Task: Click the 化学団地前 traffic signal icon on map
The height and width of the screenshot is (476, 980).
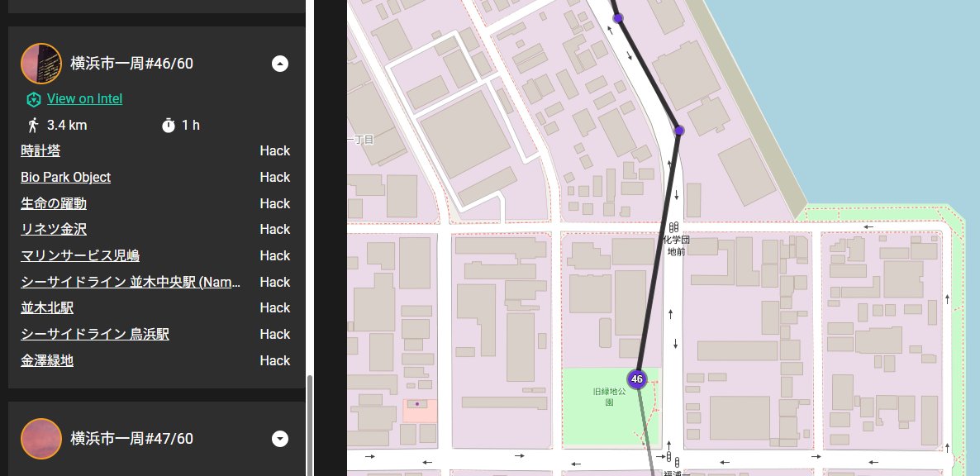Action: click(673, 228)
